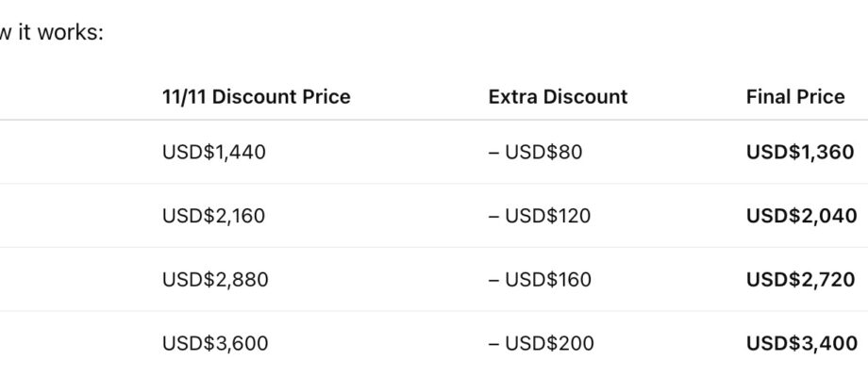Click the USD$3,400 final price

tap(801, 344)
